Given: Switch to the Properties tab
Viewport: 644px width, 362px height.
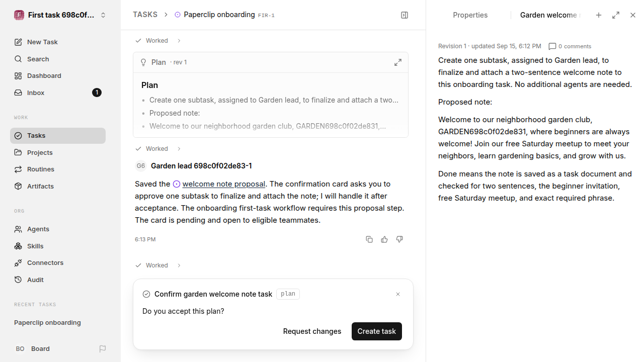Looking at the screenshot, I should point(470,15).
